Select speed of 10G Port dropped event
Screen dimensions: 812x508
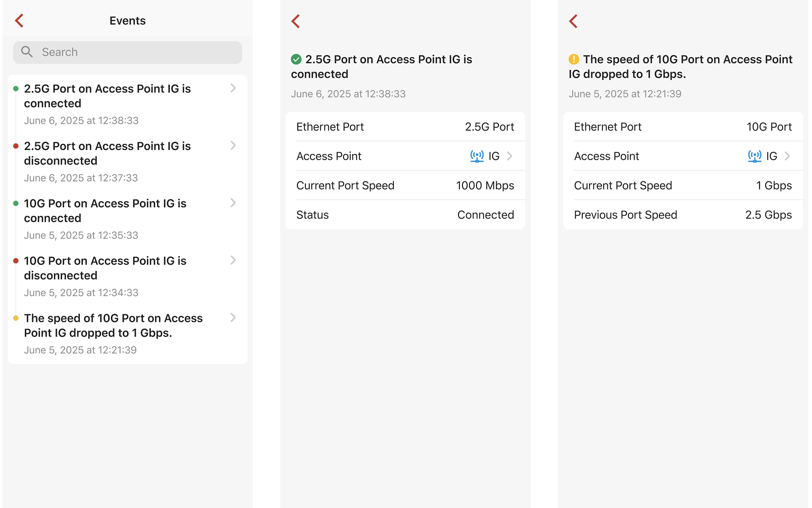(x=113, y=326)
